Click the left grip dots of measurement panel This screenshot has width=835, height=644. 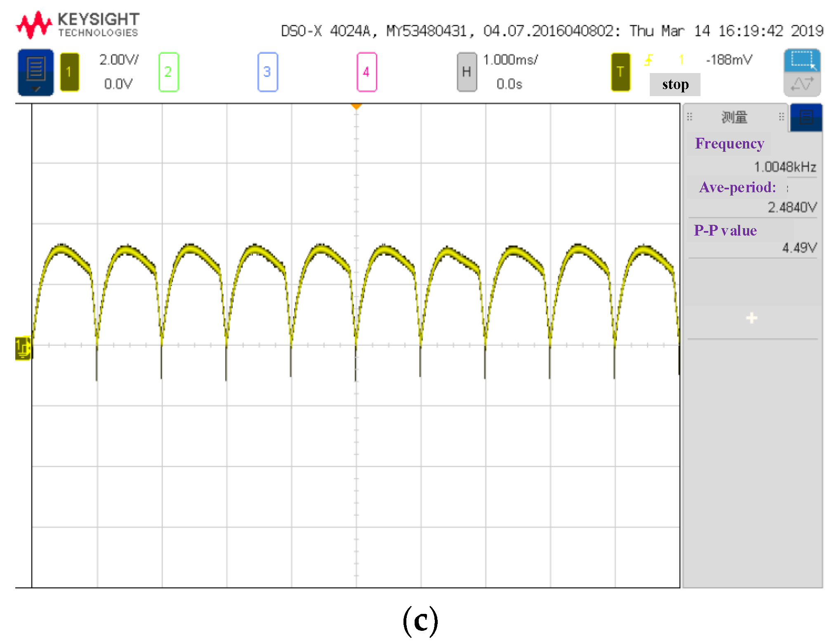click(689, 117)
